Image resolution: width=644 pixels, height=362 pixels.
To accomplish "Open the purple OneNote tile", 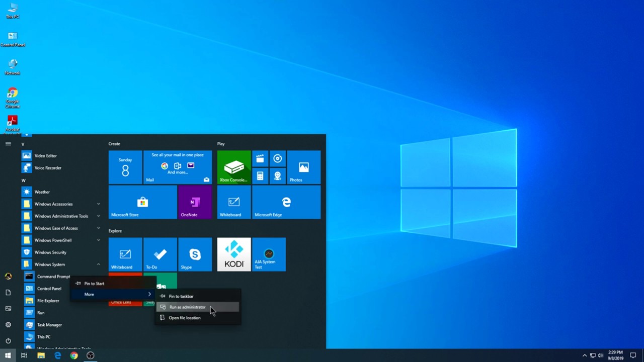I will pos(195,202).
